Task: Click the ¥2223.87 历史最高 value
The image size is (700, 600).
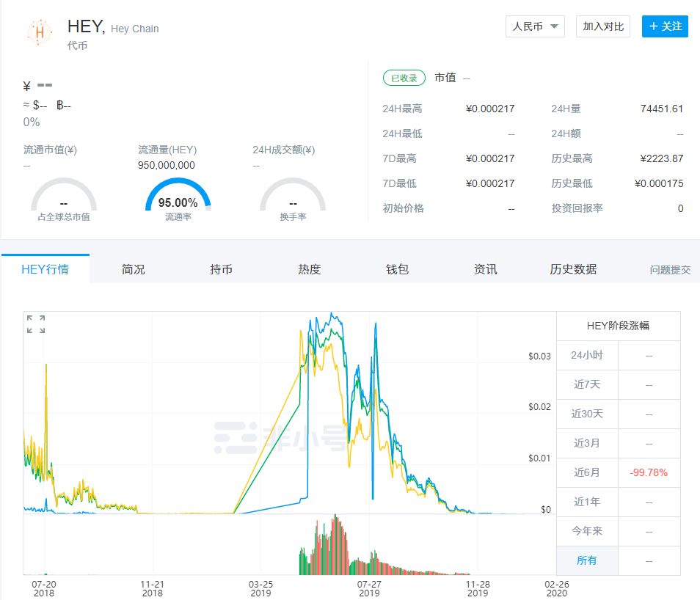Action: click(662, 158)
